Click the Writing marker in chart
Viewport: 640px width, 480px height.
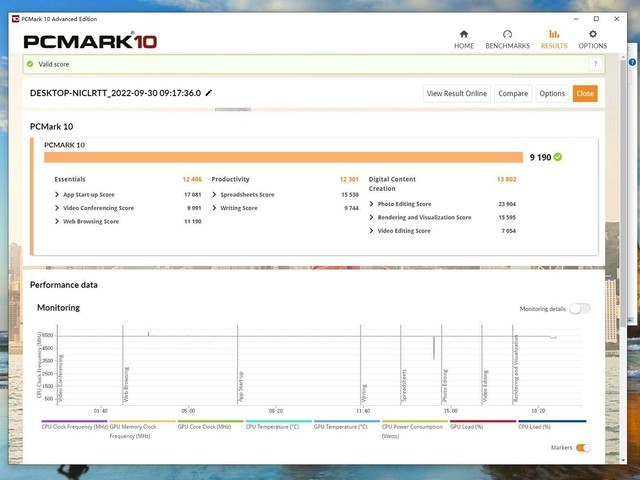pos(364,393)
